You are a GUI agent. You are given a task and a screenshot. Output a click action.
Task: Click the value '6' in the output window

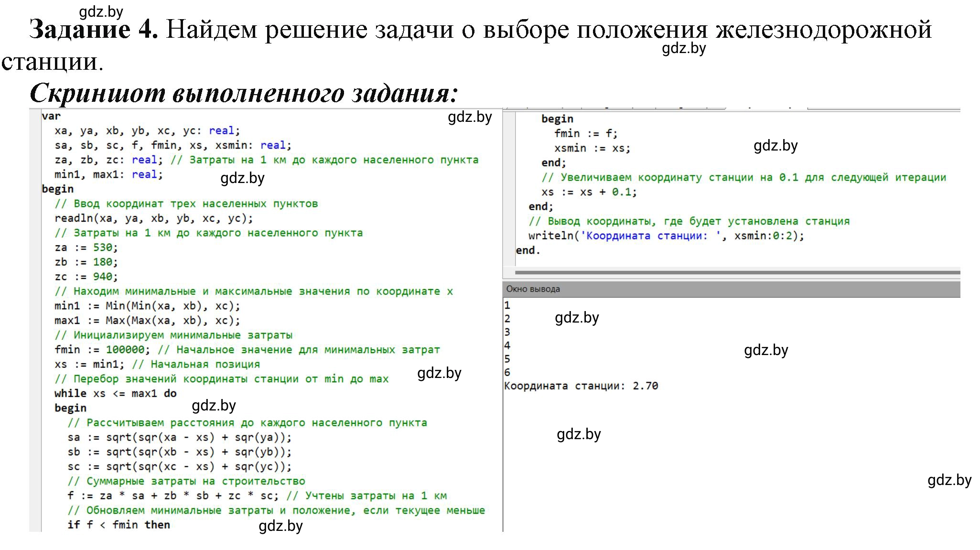coord(507,372)
